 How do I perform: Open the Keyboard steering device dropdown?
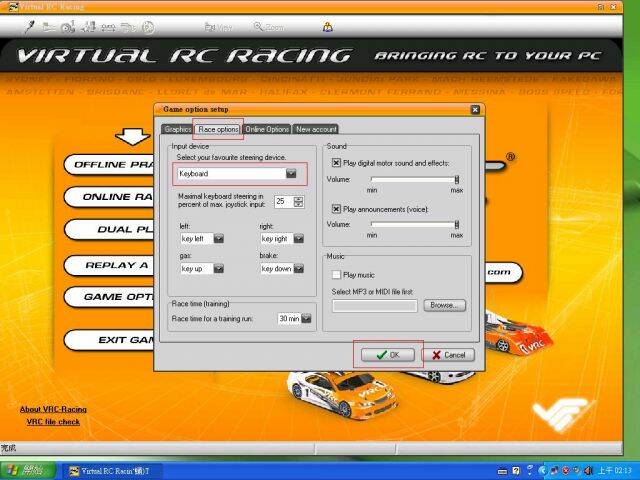(291, 173)
